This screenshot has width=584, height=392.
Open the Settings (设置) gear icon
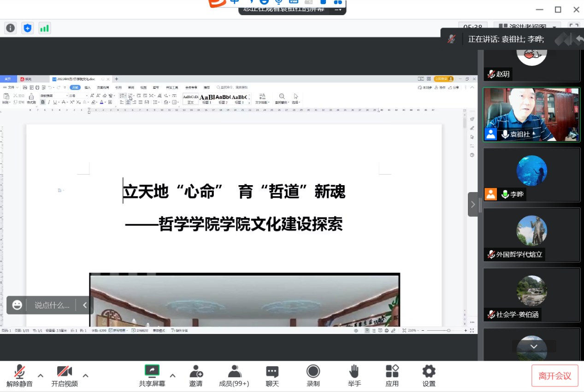pos(429,375)
